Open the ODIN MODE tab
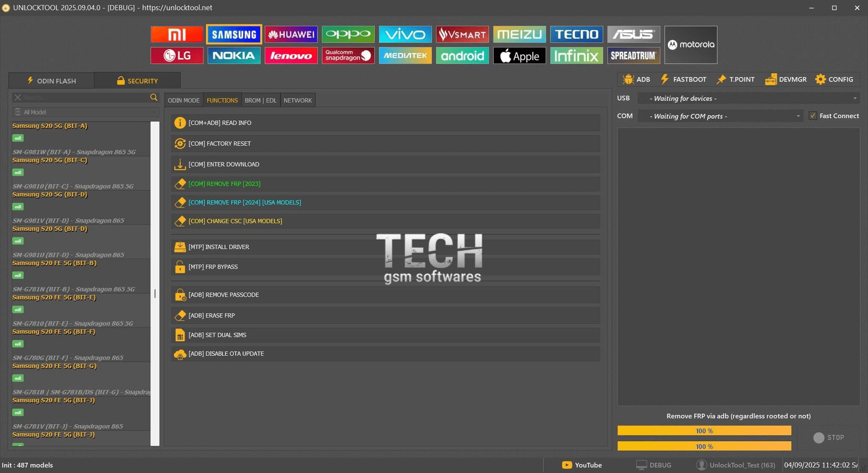868x473 pixels. tap(184, 100)
